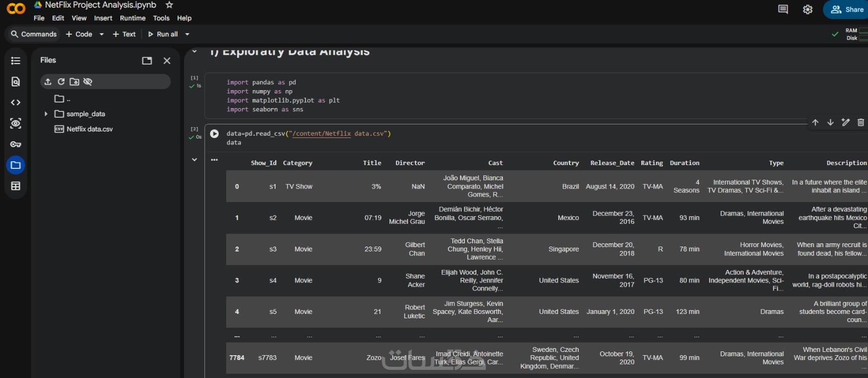Expand the sample_data folder
Screen dimensions: 868x378
46,114
